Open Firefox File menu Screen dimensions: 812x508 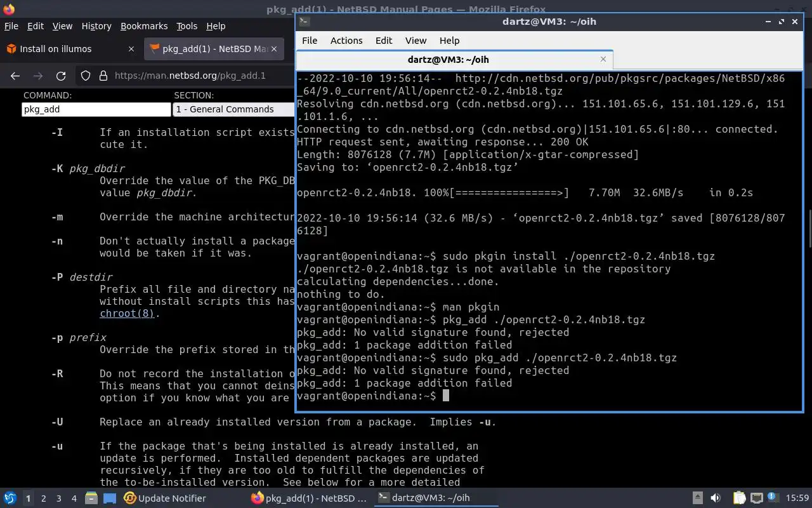click(11, 26)
